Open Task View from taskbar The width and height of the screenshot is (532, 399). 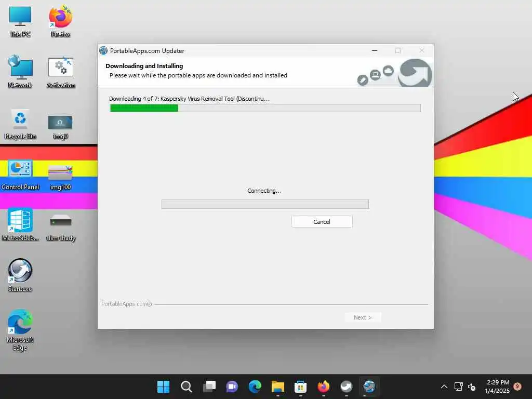click(209, 387)
